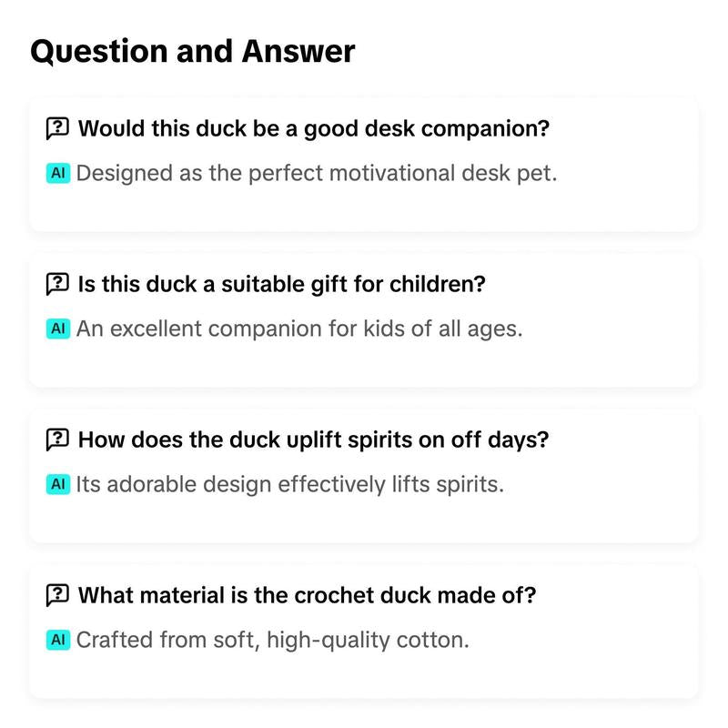Click AI badge next to kids companion answer

pos(58,329)
